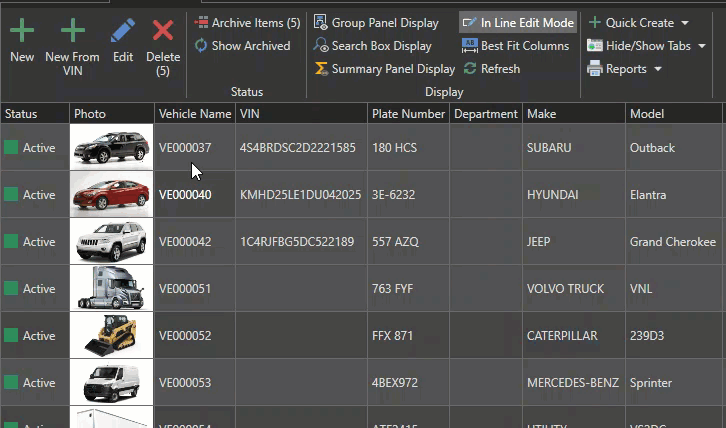Expand the Quick Create dropdown
The image size is (726, 428).
click(685, 22)
